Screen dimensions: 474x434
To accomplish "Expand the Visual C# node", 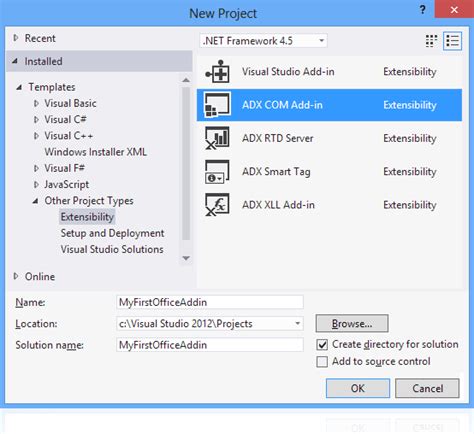I will point(36,120).
